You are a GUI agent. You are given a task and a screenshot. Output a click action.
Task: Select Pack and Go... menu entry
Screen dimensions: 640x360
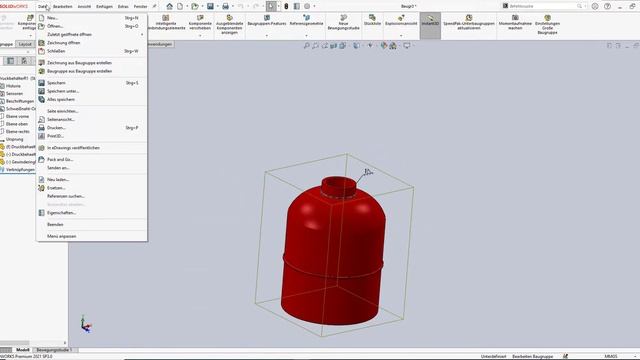(x=92, y=160)
